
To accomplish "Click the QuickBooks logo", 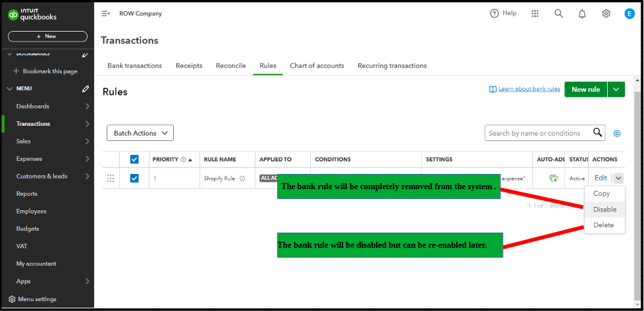I will click(32, 14).
